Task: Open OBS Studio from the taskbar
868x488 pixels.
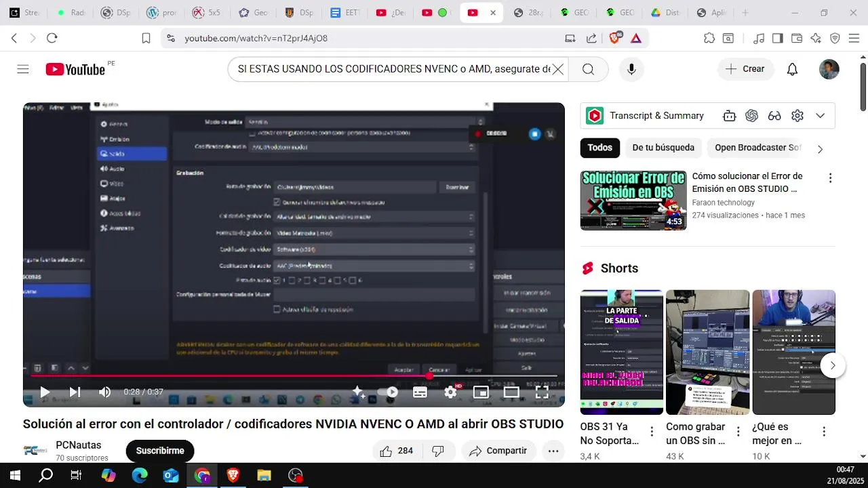Action: click(x=295, y=476)
